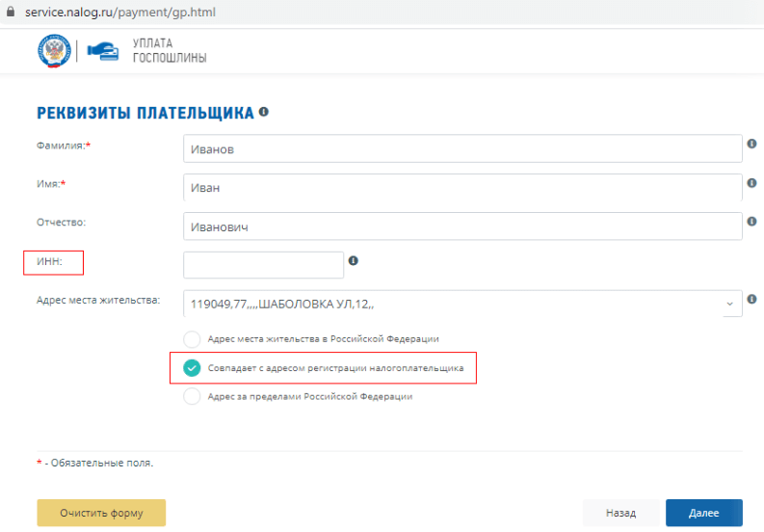Click the Фамилия field containing Иванов
The image size is (764, 532).
tap(461, 149)
